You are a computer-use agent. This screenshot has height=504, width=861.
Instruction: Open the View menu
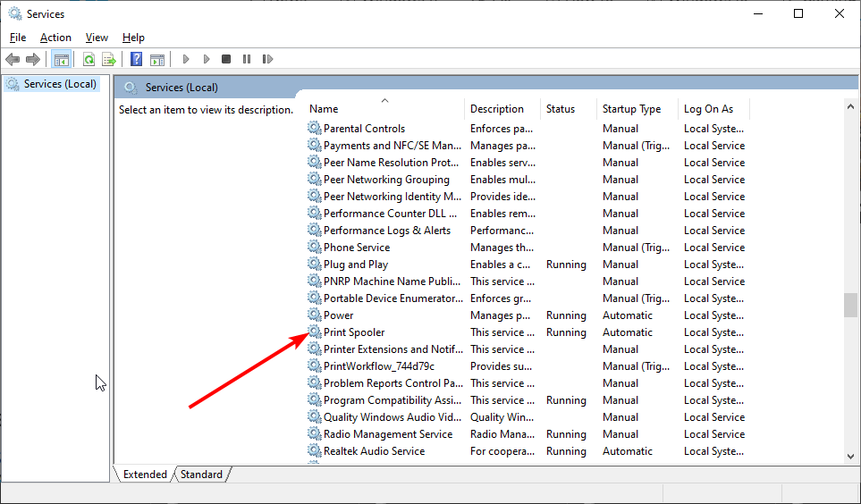point(97,38)
